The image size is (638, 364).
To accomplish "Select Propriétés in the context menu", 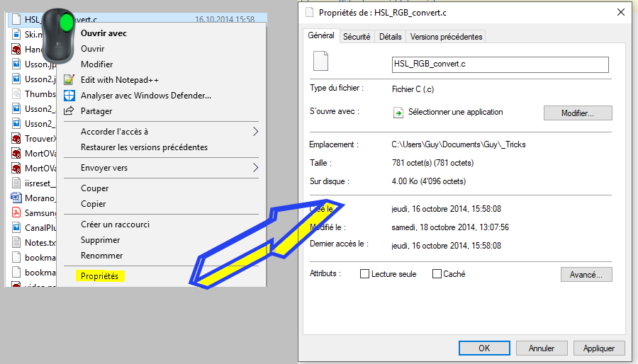I will tap(100, 276).
